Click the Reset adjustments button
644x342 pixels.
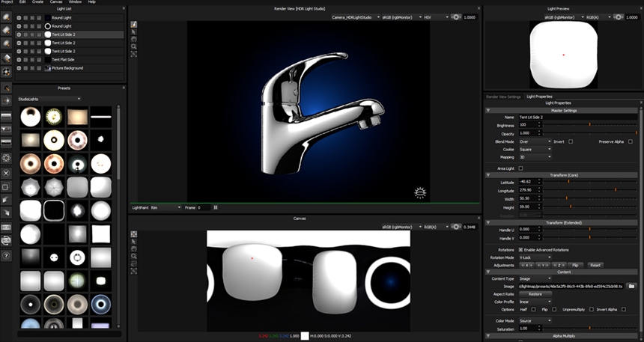coord(595,265)
